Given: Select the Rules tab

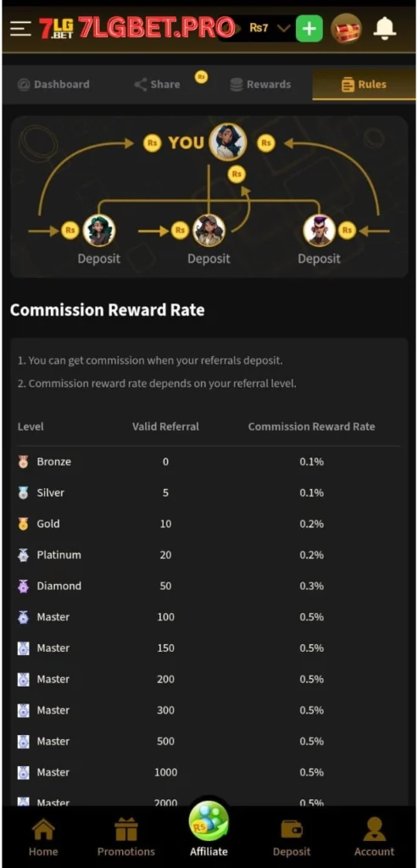Looking at the screenshot, I should pyautogui.click(x=364, y=84).
